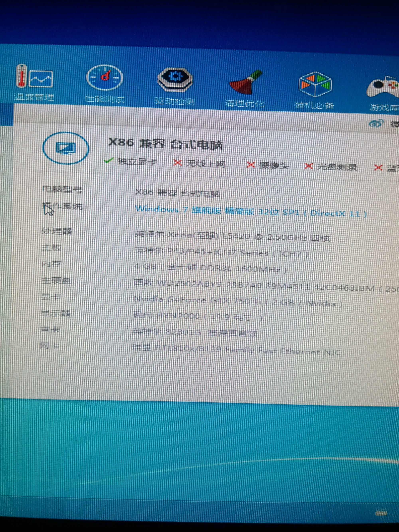Click the Weibo share icon
The height and width of the screenshot is (532, 399).
[x=376, y=124]
